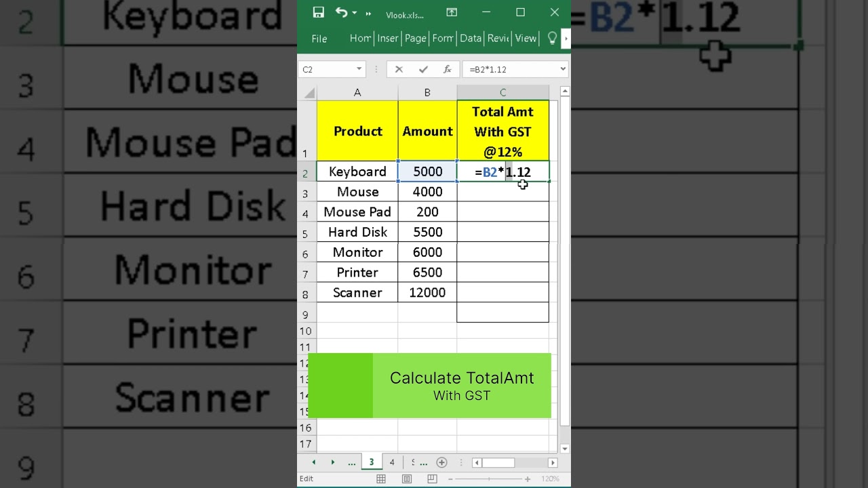Select column B header

pos(427,93)
